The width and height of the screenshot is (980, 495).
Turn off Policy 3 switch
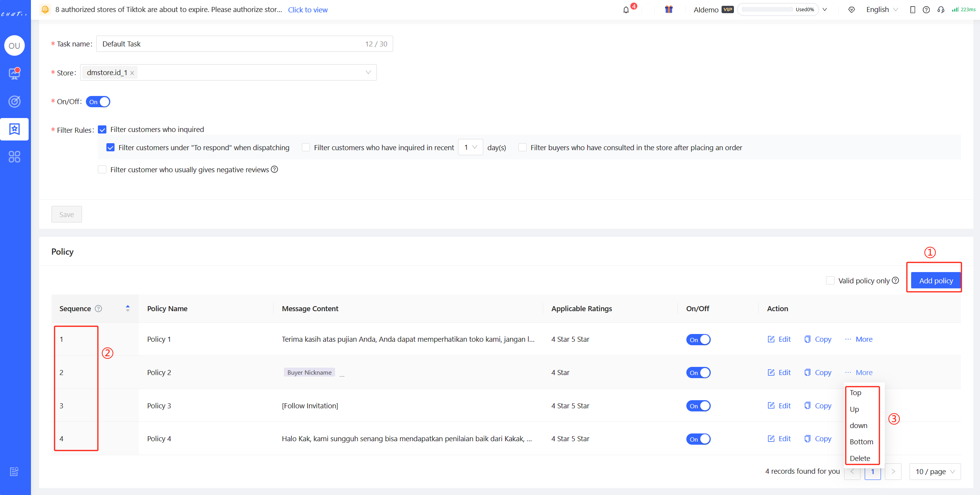click(698, 406)
